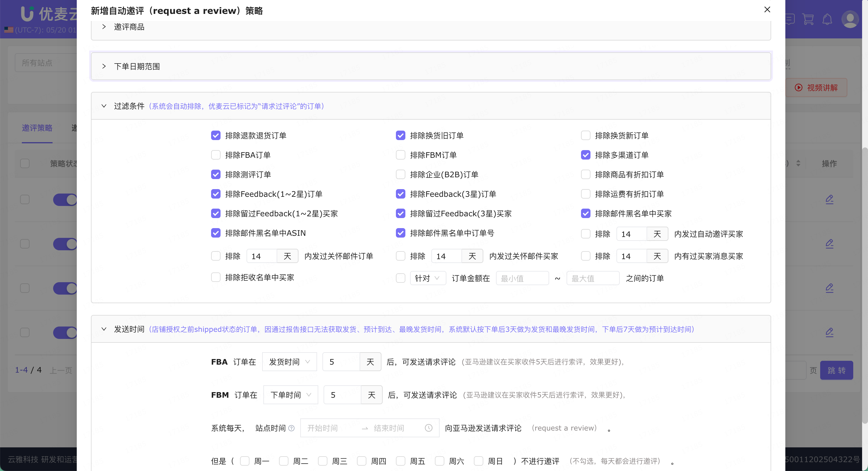Click the clock icon in time range field
The height and width of the screenshot is (471, 868).
tap(428, 428)
